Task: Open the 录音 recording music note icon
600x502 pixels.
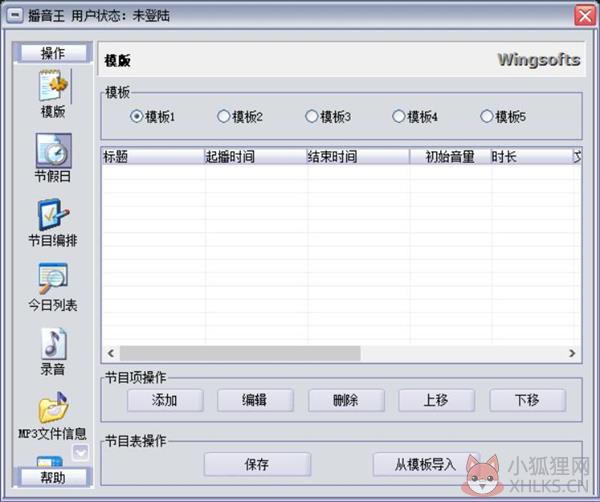Action: pyautogui.click(x=54, y=343)
